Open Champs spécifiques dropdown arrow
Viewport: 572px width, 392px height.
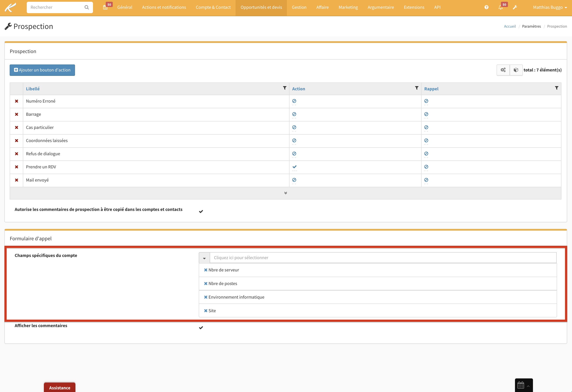point(204,258)
